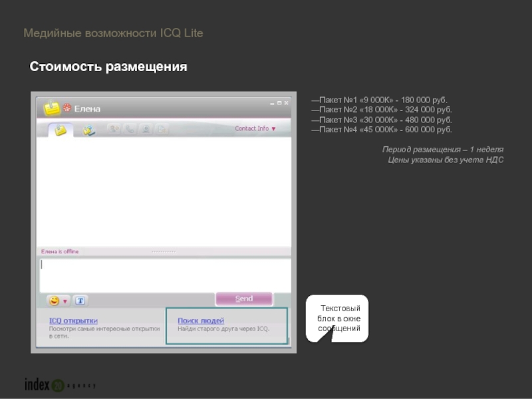Open the message history tab icon
This screenshot has width=532, height=399.
[89, 130]
